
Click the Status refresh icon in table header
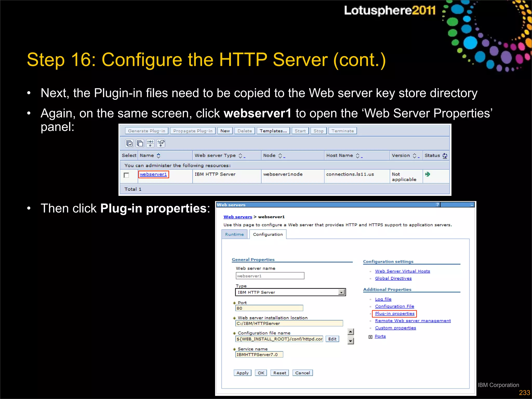pyautogui.click(x=445, y=156)
